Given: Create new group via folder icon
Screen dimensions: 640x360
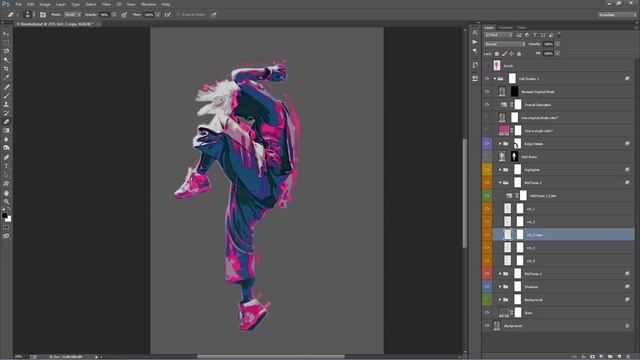Looking at the screenshot, I should pos(610,356).
